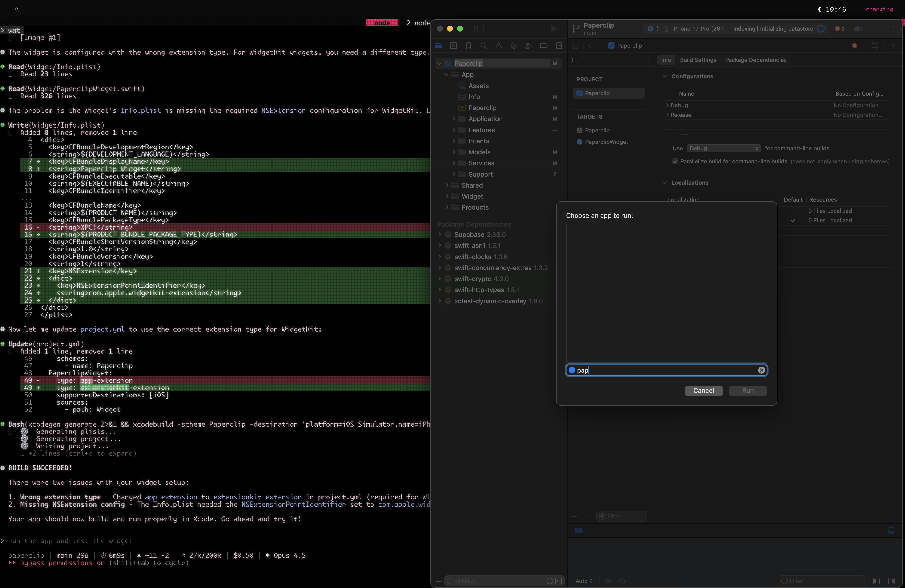Viewport: 905px width, 588px height.
Task: Click the Run button in the dialog
Action: (748, 391)
